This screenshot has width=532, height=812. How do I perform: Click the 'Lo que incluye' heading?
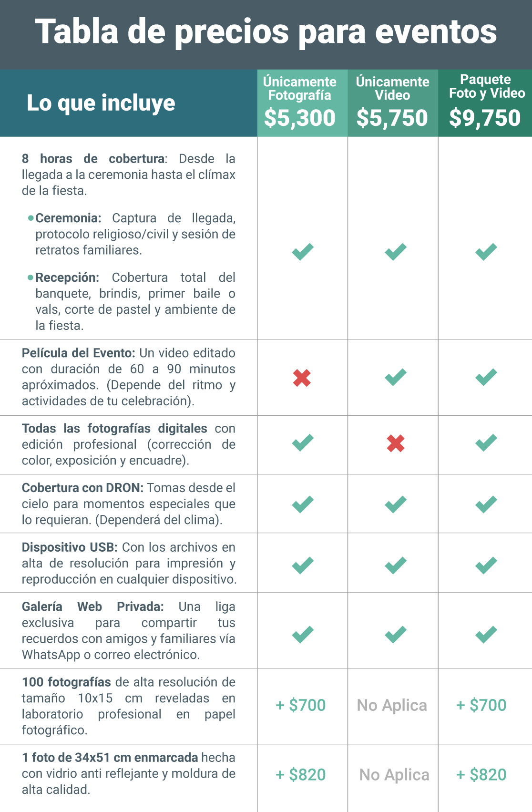101,103
